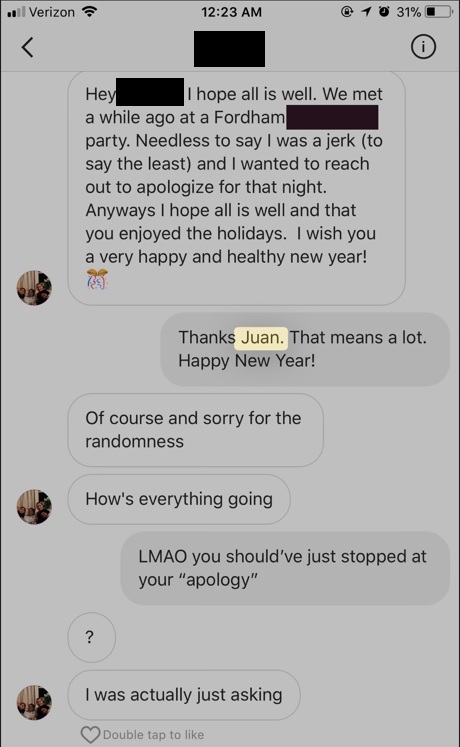Tap the "Thanks Juan" reply bubble
This screenshot has width=460, height=747.
pyautogui.click(x=305, y=349)
